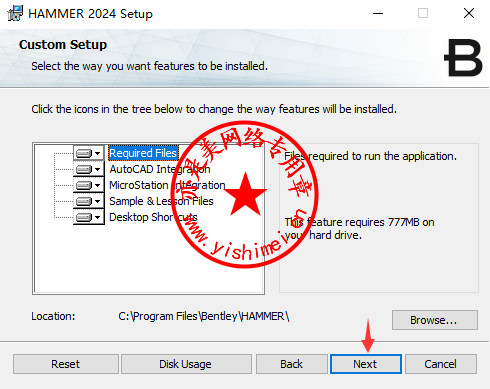Click the Reset button
This screenshot has height=389, width=490.
click(66, 364)
